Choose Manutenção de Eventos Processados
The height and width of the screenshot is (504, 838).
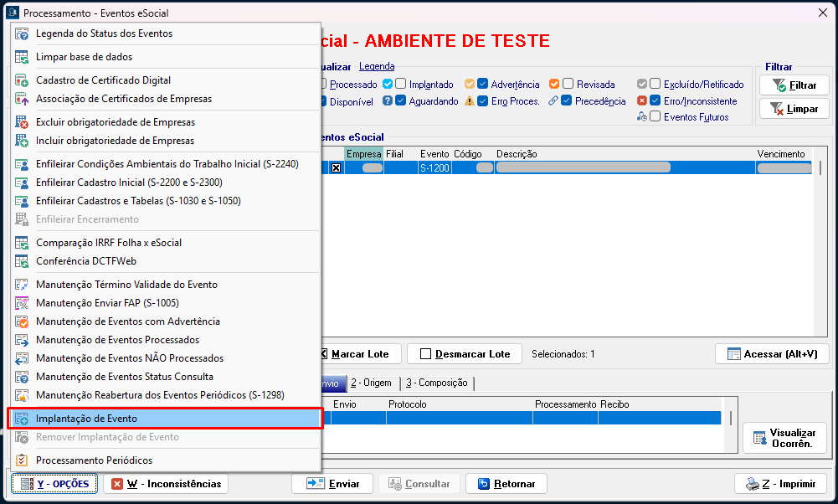[x=117, y=340]
